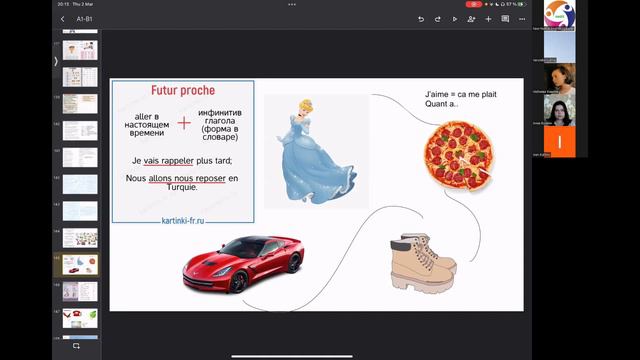640x360 pixels.
Task: Select the Cinderella image on slide
Action: point(316,151)
